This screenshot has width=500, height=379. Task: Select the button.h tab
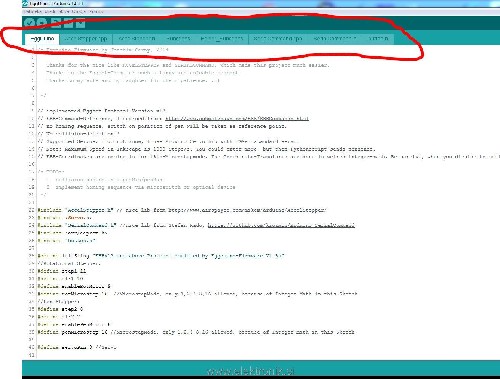pyautogui.click(x=378, y=39)
